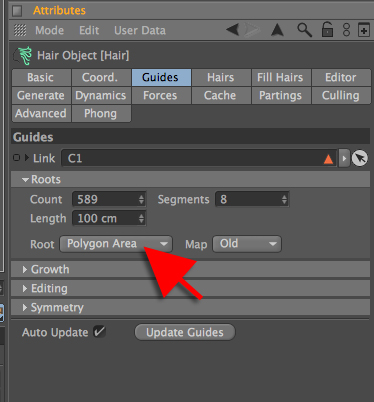This screenshot has width=374, height=402.
Task: Switch to the Hairs tab
Action: tap(221, 78)
